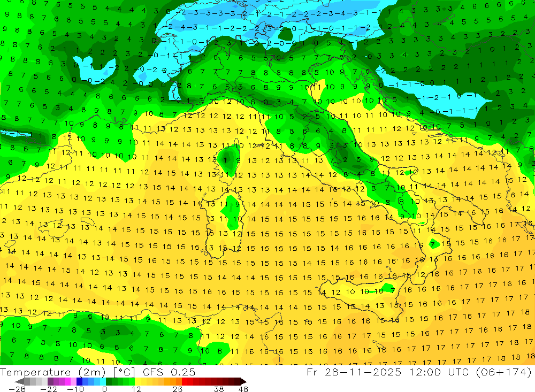Click the grey left arrow of legend
The width and height of the screenshot is (535, 392).
(19, 382)
